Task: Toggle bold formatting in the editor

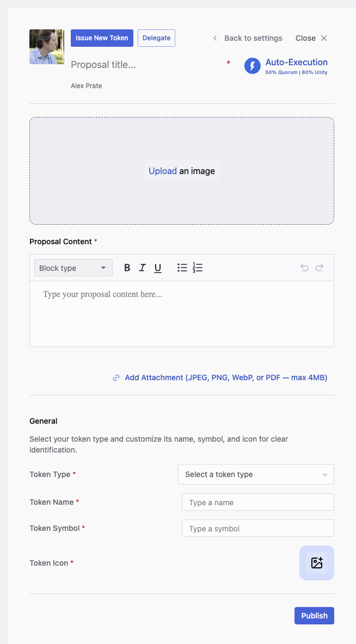Action: point(127,268)
